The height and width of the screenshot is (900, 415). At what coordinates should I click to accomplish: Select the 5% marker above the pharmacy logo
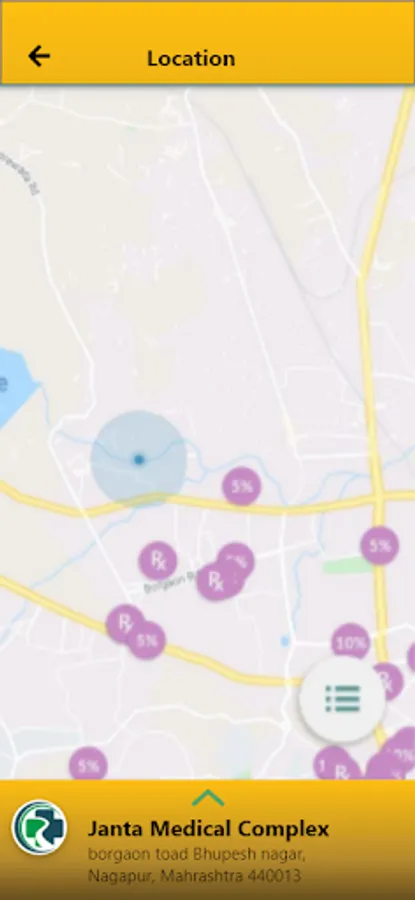coord(88,765)
